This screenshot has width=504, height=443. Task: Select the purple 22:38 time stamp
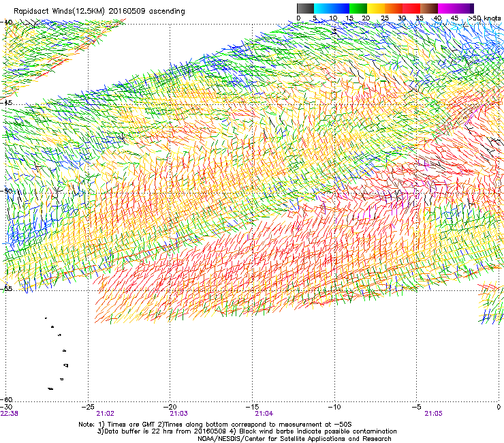[x=10, y=414]
